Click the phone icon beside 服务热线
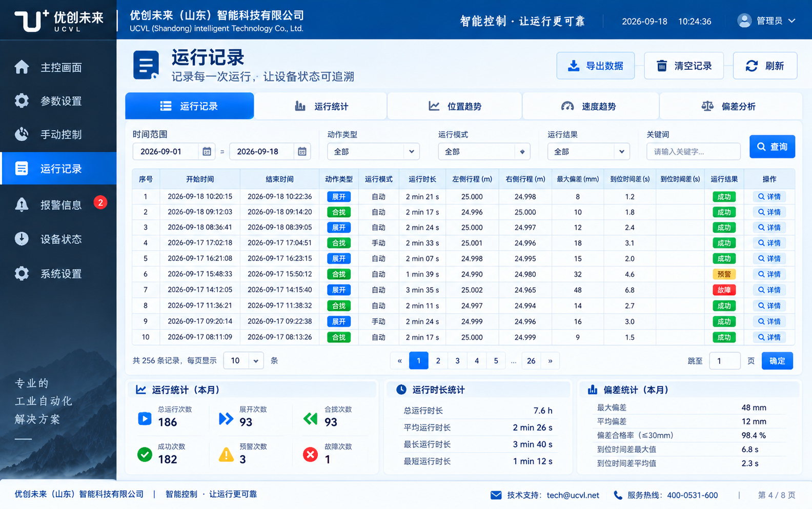Screen dimensions: 812x509 point(618,495)
